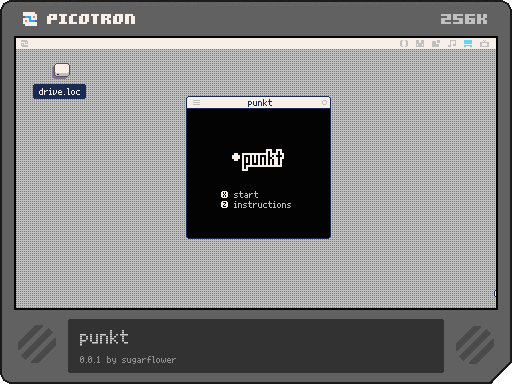Click the 256K label in header
The image size is (512, 384).
[464, 19]
